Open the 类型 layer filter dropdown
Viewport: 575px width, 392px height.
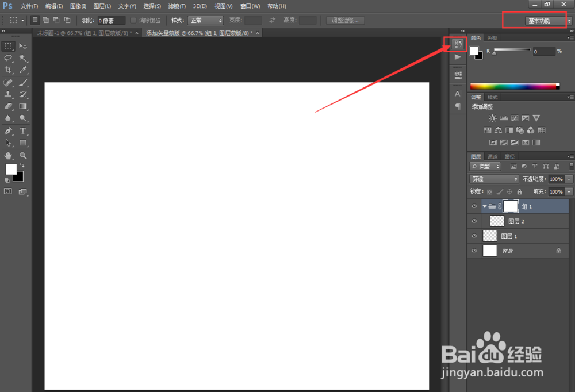tap(485, 167)
